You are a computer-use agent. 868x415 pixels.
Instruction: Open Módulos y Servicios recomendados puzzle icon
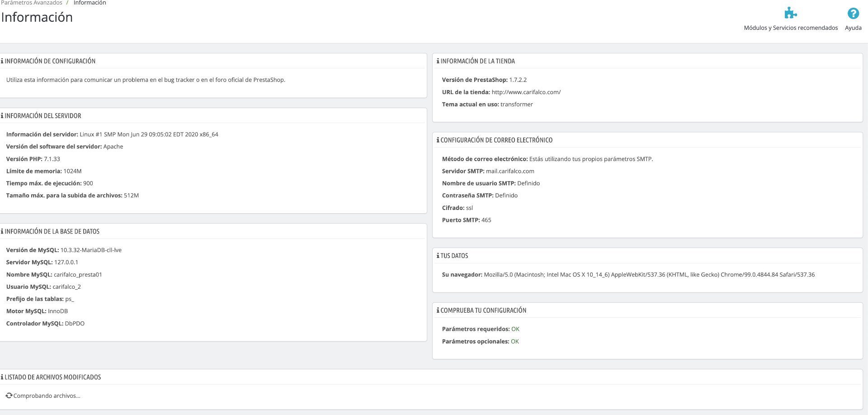click(x=790, y=14)
